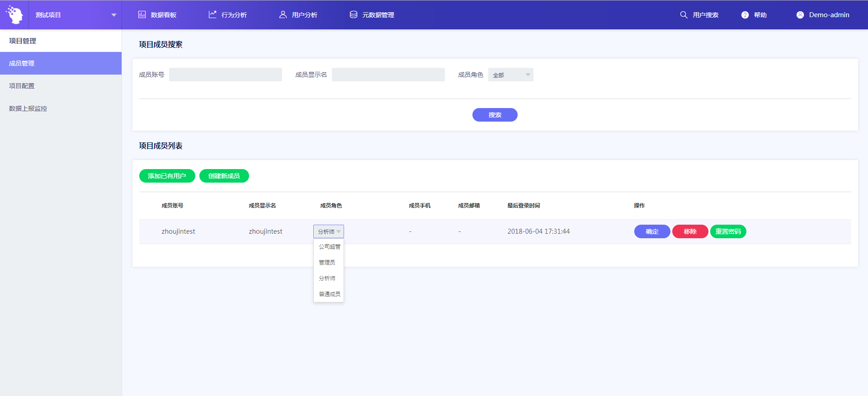Choose 公司超管 from role list
The height and width of the screenshot is (396, 868).
(x=329, y=247)
